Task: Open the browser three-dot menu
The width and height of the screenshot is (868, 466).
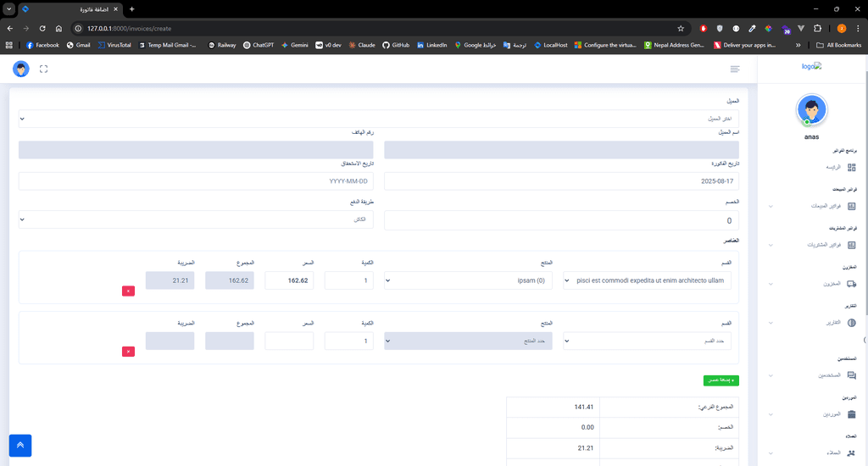Action: (858, 28)
